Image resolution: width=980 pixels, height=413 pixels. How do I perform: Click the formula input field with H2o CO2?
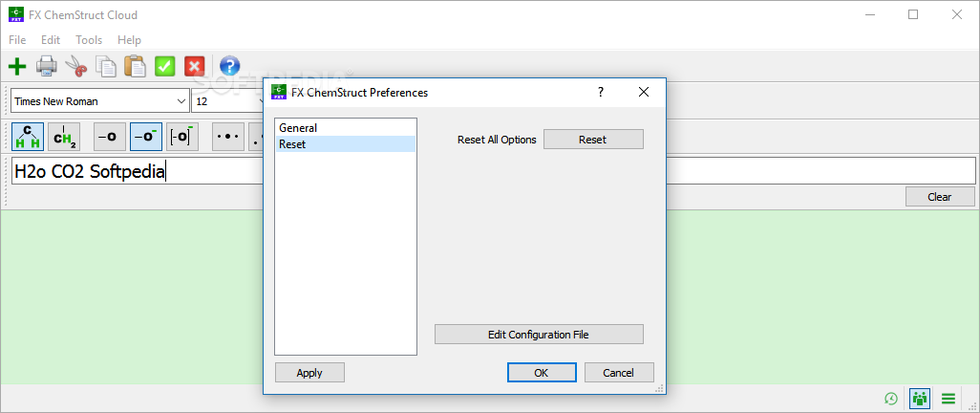click(494, 171)
